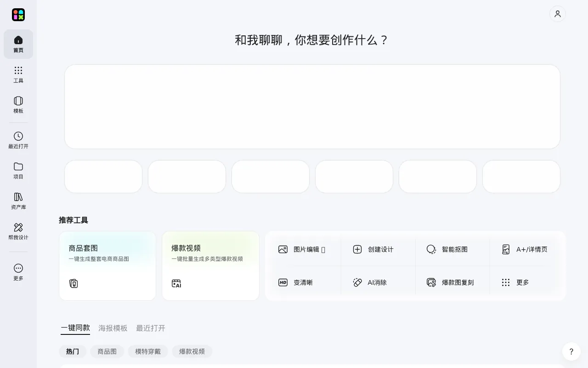Screen dimensions: 588x368
Task: Switch to the 海报模板 tab
Action: click(x=113, y=328)
